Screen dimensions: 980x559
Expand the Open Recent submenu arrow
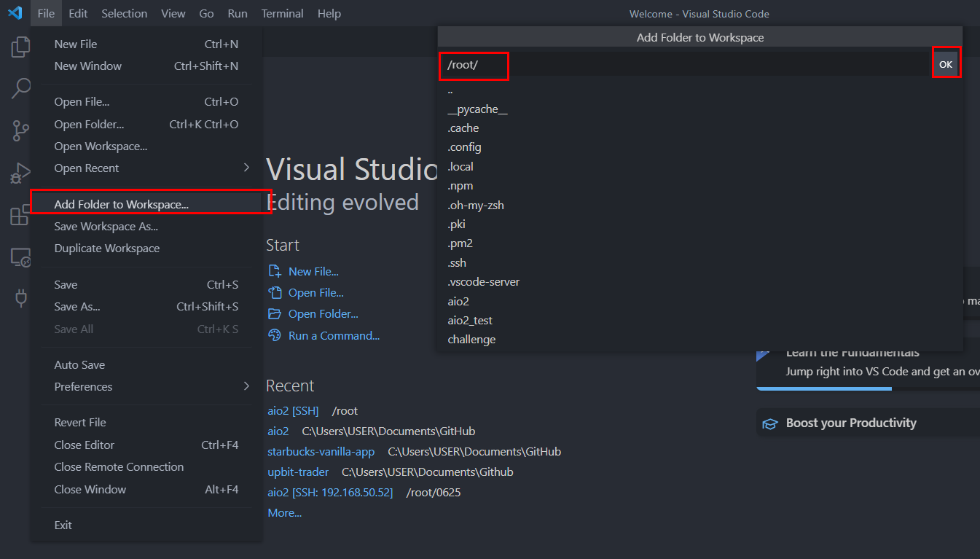click(x=246, y=168)
